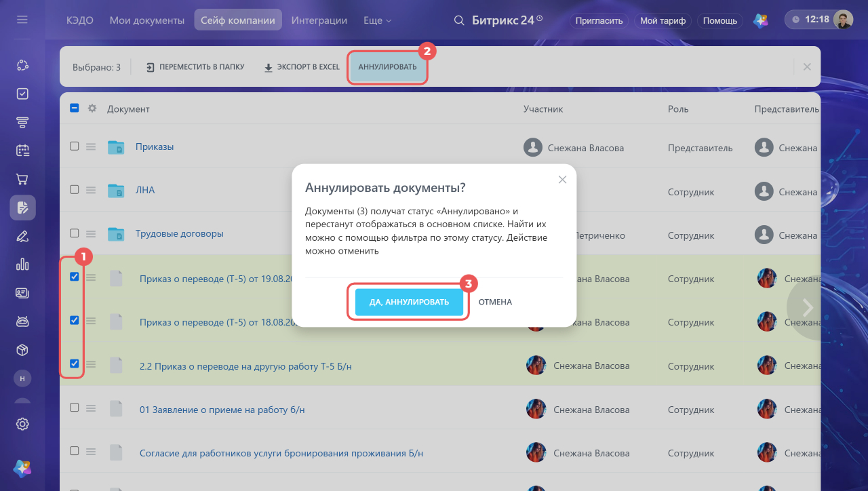Uncheck the 2.2 Приказ о переводе checkbox
Viewport: 868px width, 491px height.
pos(75,364)
